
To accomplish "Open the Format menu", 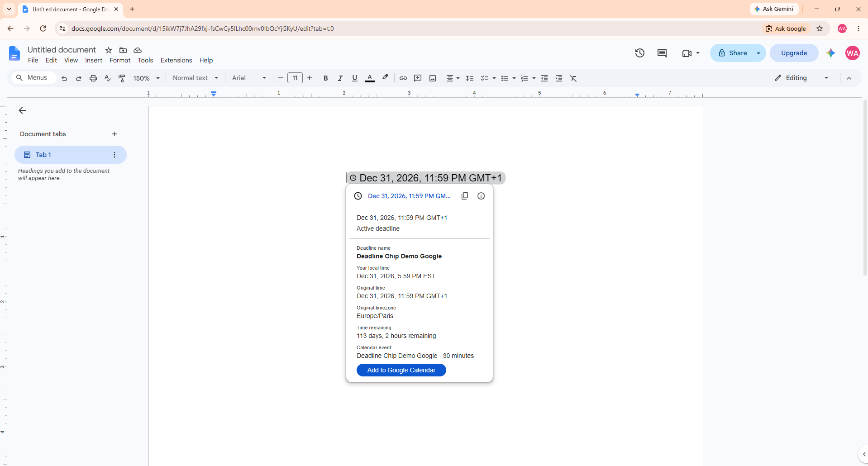I will tap(120, 60).
